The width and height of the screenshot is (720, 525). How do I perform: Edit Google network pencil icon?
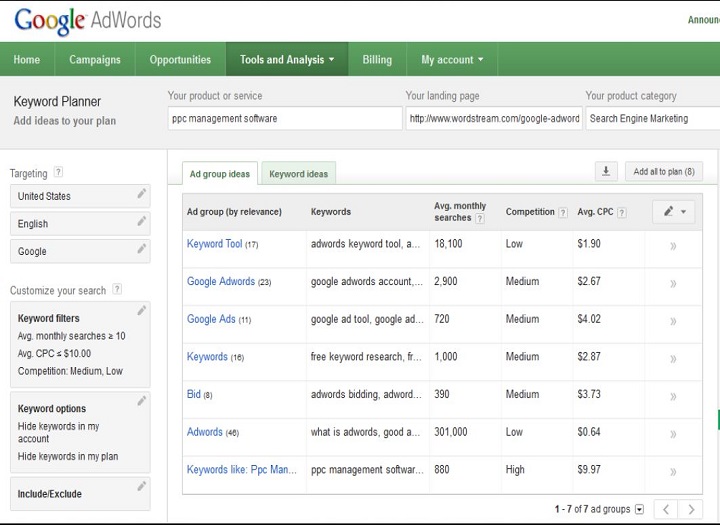tap(142, 248)
